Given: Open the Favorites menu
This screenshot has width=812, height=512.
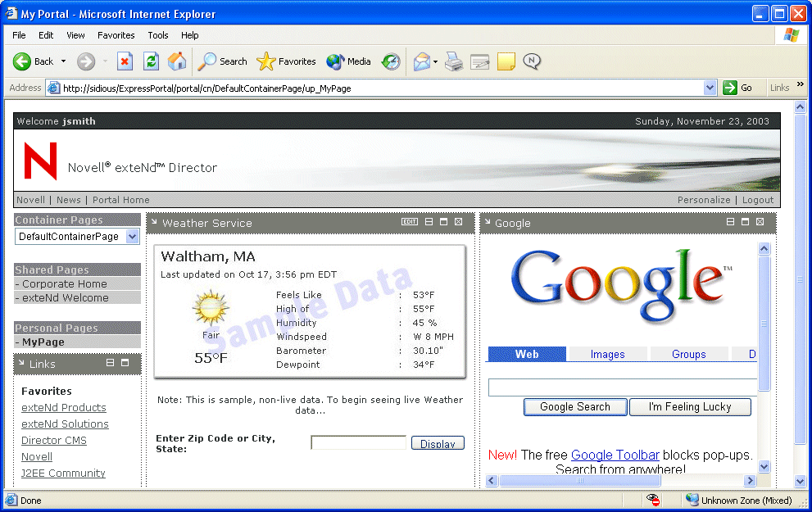Looking at the screenshot, I should tap(116, 35).
